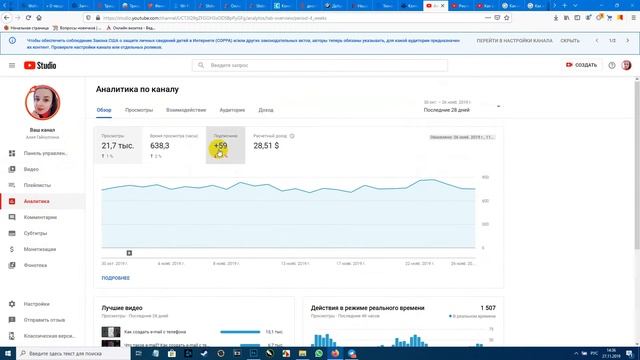
Task: Open a new browser tab with plus
Action: click(564, 6)
